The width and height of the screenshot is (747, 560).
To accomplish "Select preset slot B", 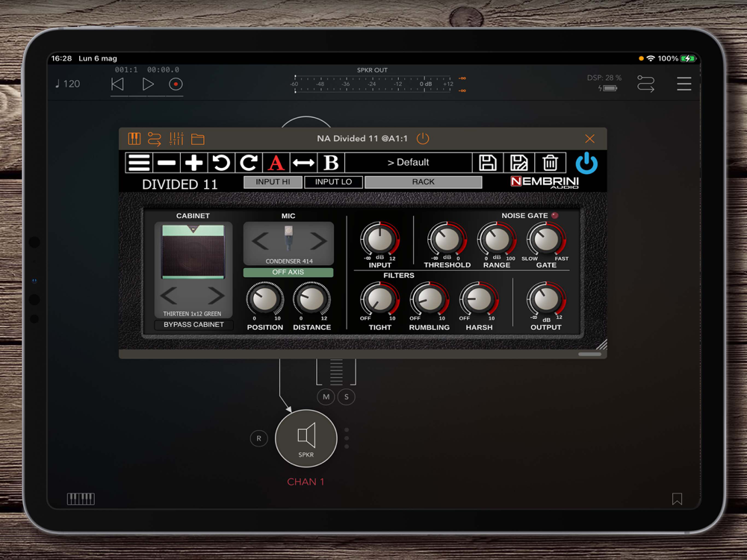I will 331,163.
